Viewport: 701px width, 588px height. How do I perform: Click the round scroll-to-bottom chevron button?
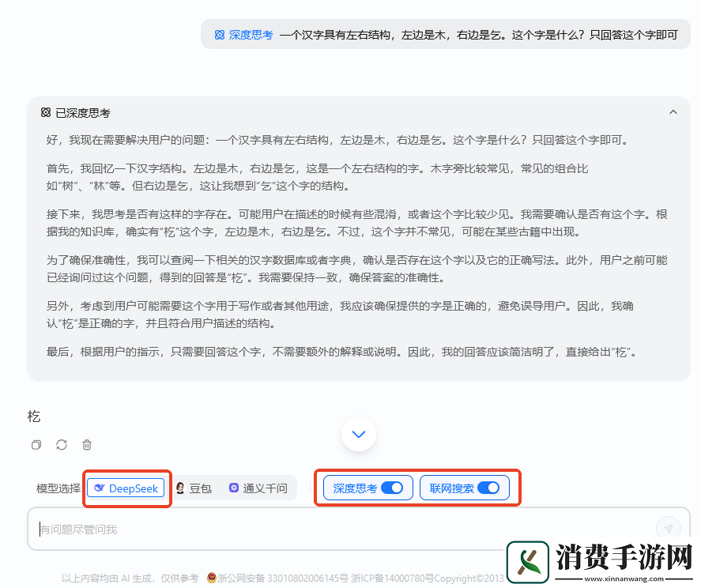point(359,434)
